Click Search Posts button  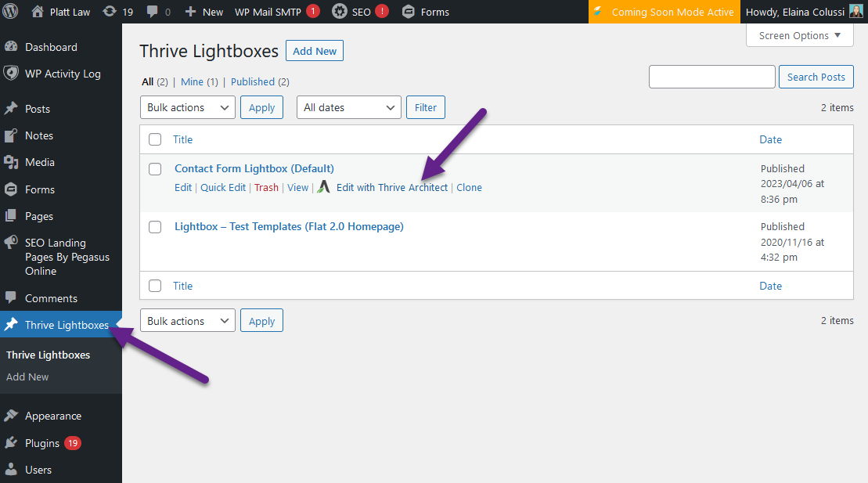click(x=816, y=77)
